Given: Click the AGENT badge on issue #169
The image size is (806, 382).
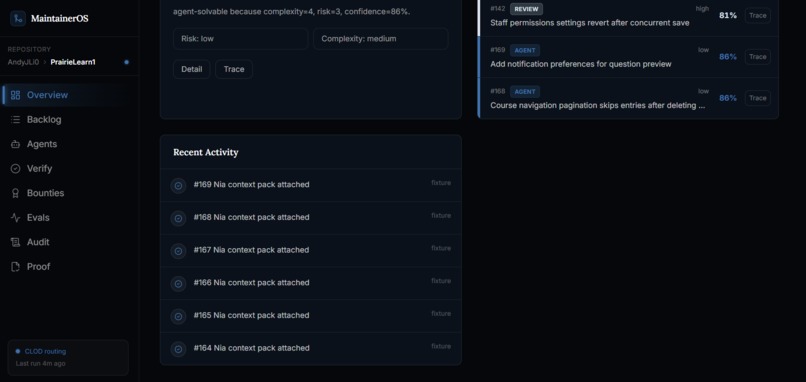Looking at the screenshot, I should tap(525, 50).
